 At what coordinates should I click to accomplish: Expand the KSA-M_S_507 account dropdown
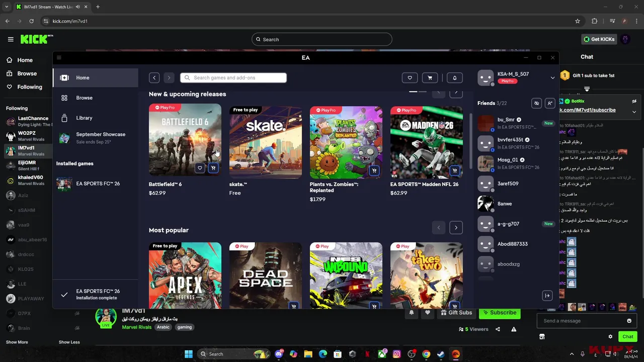pyautogui.click(x=552, y=78)
